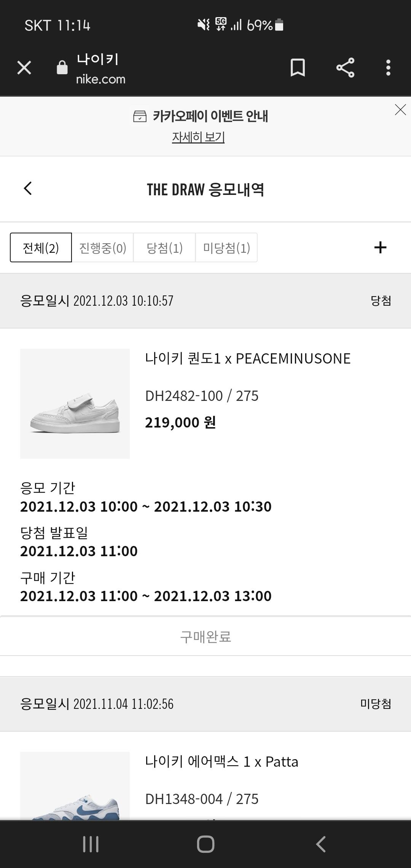Dismiss the KakaoPay event banner
This screenshot has height=868, width=411.
400,110
